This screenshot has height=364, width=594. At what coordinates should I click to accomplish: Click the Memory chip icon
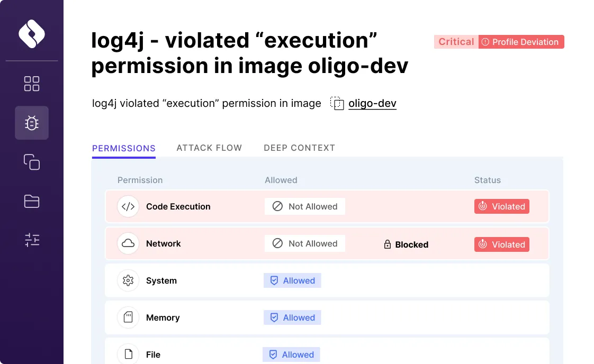[128, 317]
